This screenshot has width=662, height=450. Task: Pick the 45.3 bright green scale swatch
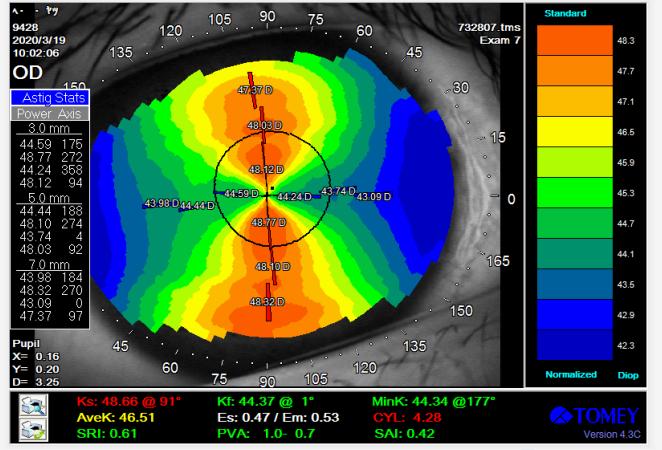click(575, 193)
